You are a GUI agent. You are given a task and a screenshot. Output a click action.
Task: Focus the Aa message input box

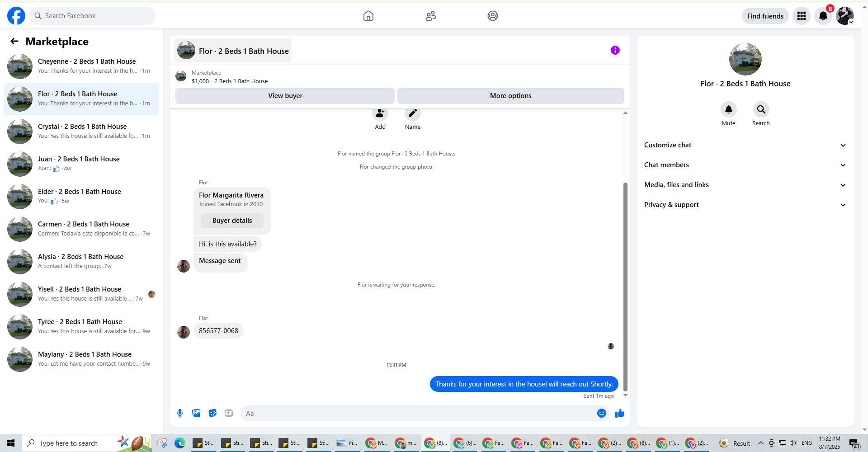point(418,413)
